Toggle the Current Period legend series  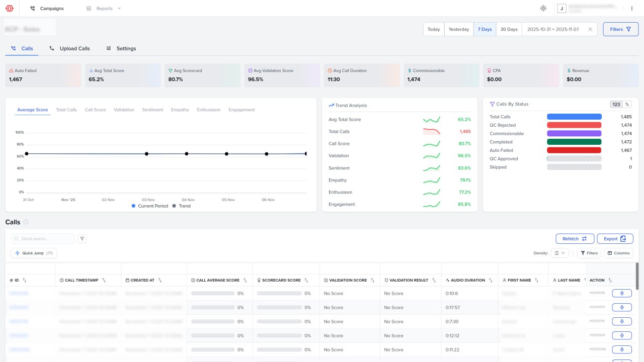pos(149,206)
